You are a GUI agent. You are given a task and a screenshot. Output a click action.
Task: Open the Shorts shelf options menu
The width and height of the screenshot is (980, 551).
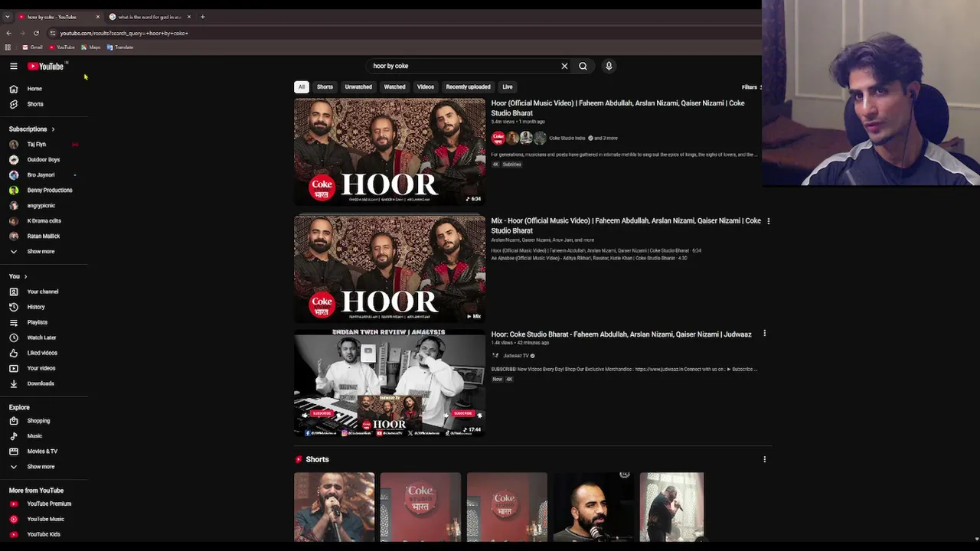[x=764, y=459]
